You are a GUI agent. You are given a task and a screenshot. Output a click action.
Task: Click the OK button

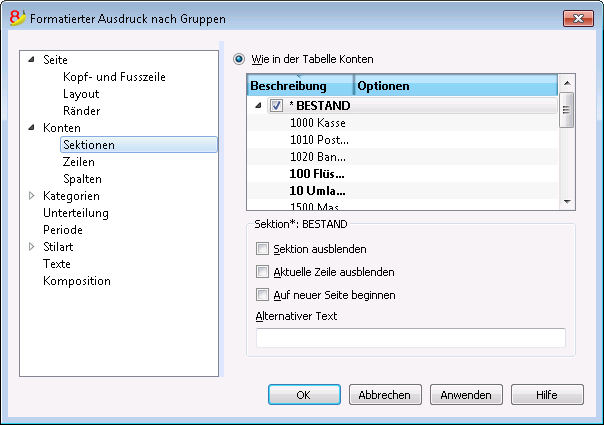coord(304,395)
